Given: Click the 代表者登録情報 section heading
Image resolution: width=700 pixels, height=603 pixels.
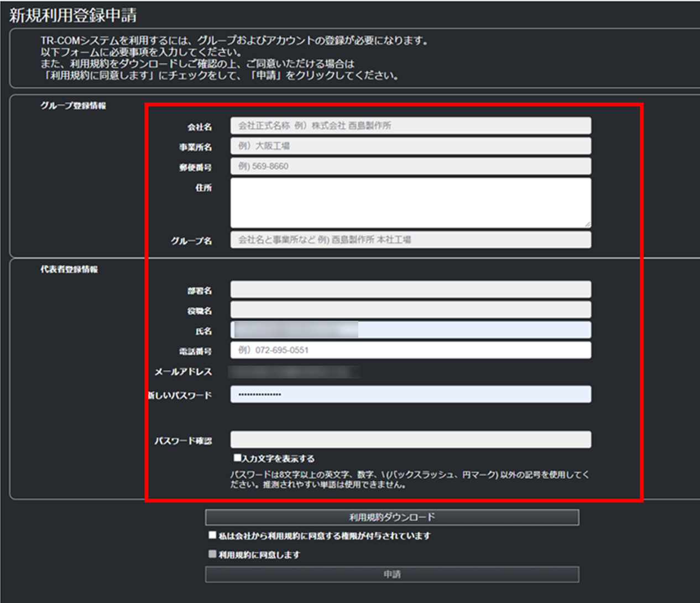Looking at the screenshot, I should tap(69, 269).
